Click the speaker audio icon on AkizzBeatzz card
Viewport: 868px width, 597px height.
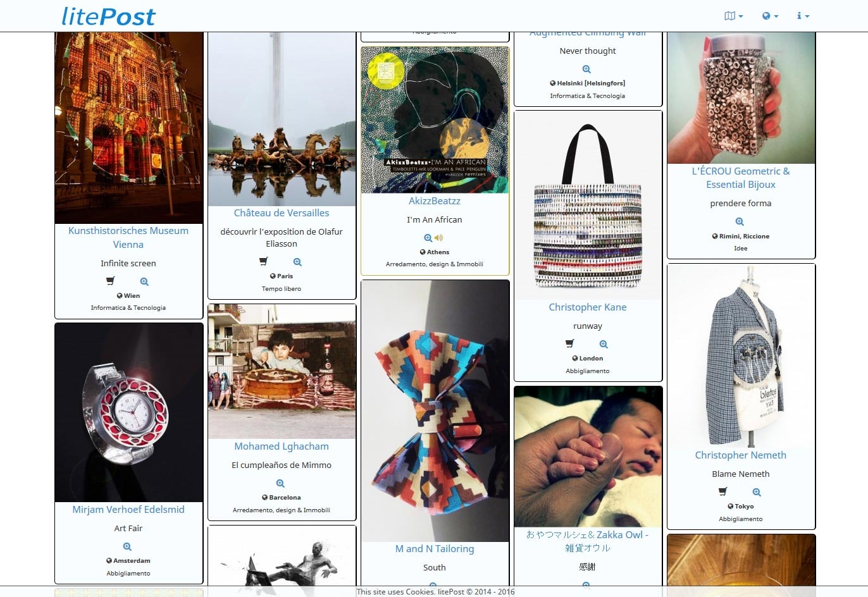pos(439,238)
